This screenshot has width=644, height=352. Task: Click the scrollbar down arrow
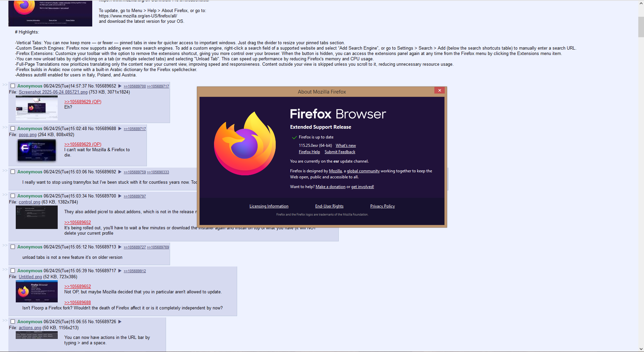[x=641, y=349]
